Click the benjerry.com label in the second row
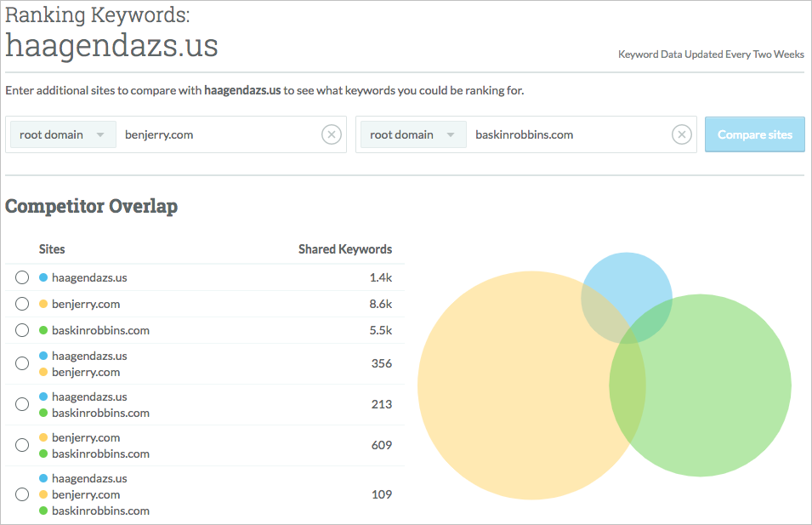This screenshot has height=525, width=812. point(86,305)
